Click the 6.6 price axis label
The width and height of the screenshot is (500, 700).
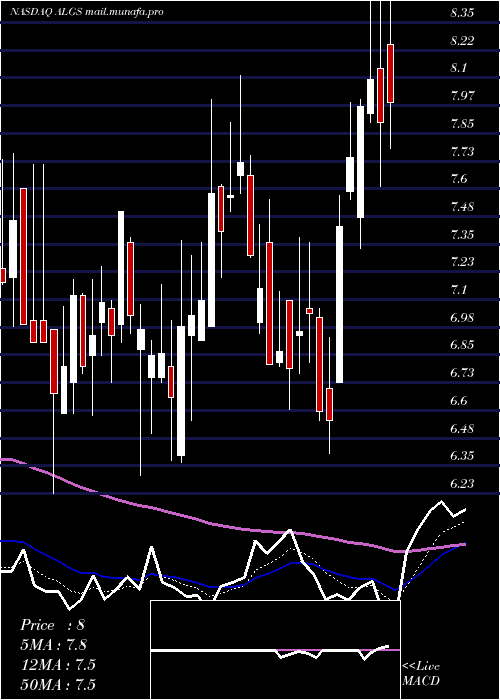458,400
